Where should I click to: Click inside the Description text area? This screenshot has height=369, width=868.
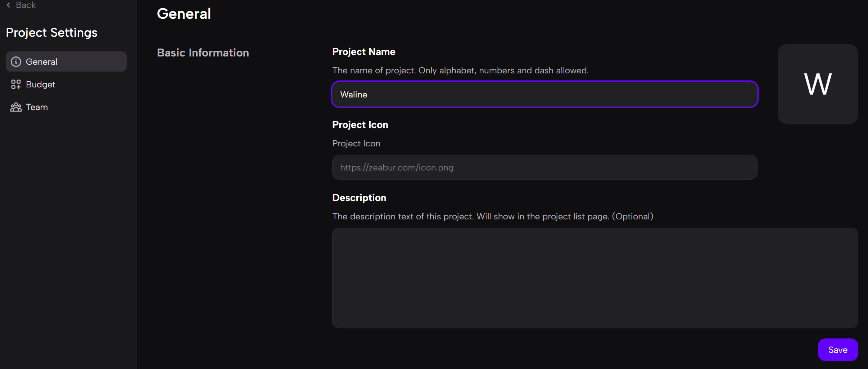[x=595, y=278]
